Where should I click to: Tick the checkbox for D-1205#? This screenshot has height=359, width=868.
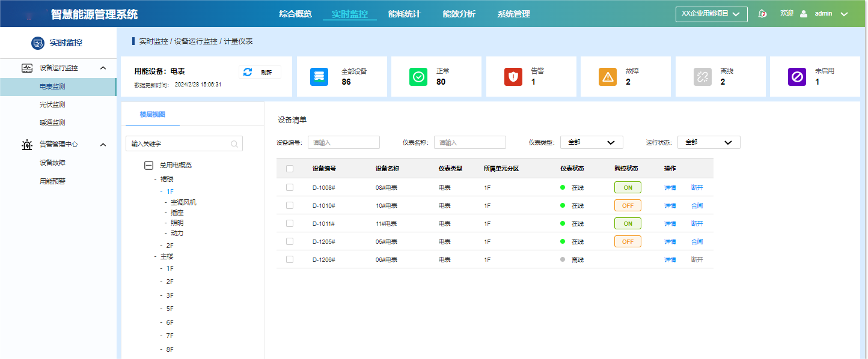(x=290, y=241)
